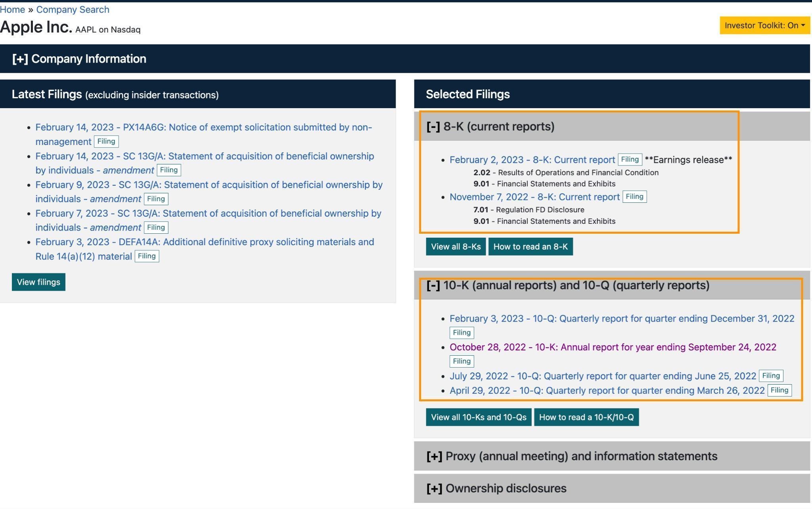Open How to read an 8-K

[530, 246]
